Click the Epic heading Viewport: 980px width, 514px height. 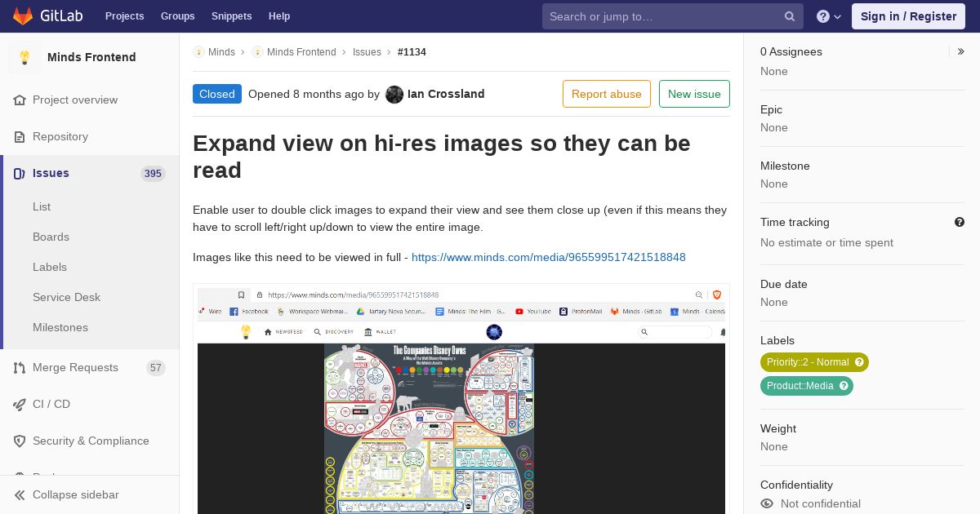click(x=771, y=109)
